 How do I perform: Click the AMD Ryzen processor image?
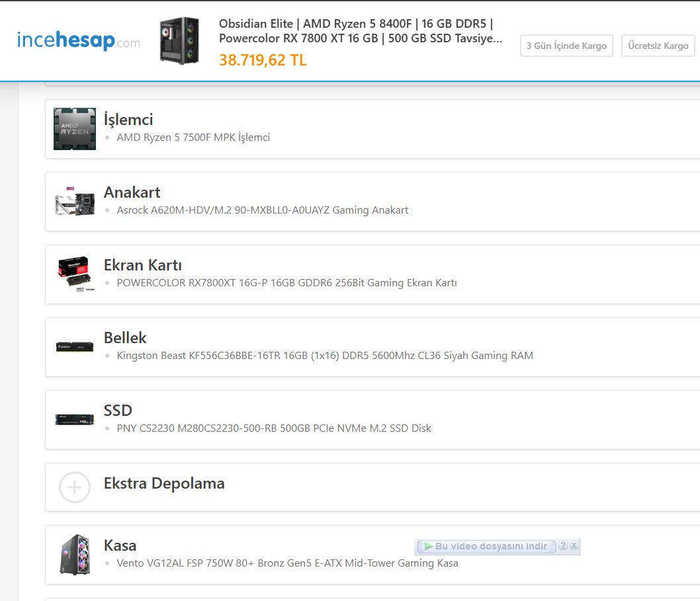75,129
